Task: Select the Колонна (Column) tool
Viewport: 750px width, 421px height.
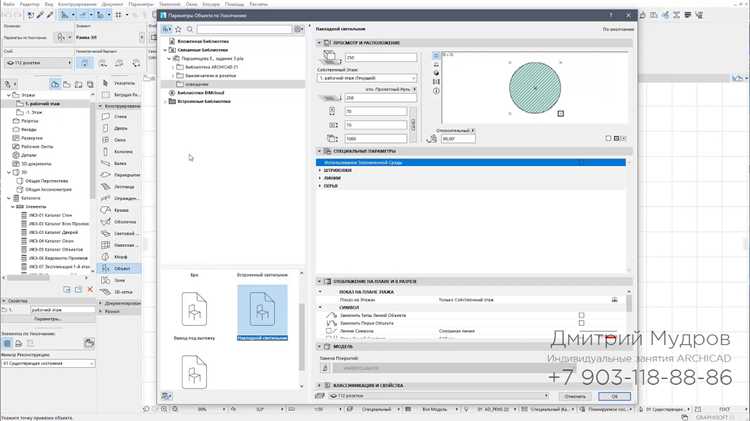Action: pyautogui.click(x=120, y=152)
